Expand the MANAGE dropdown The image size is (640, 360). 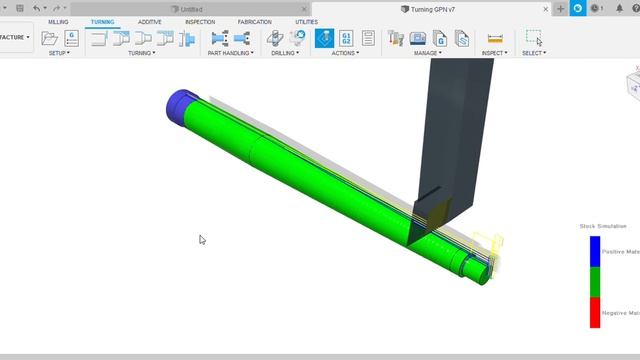[x=428, y=53]
